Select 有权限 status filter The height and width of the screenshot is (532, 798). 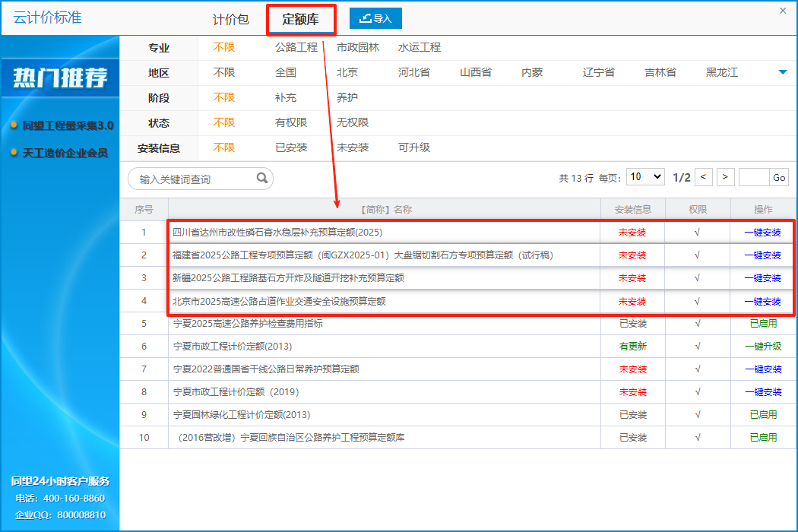coord(291,122)
